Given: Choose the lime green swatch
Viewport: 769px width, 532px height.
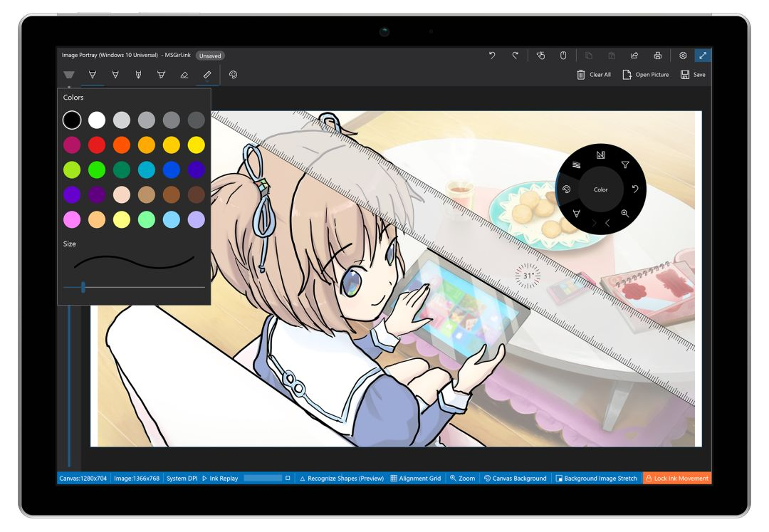Looking at the screenshot, I should (72, 169).
